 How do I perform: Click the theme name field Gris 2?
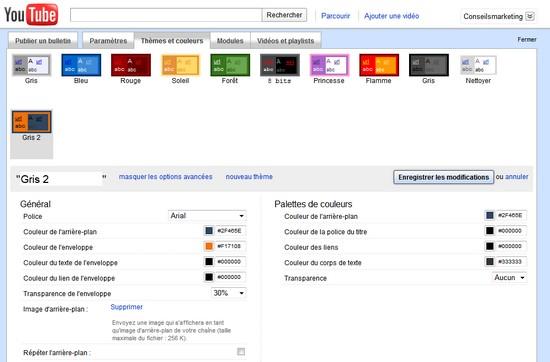click(x=61, y=179)
